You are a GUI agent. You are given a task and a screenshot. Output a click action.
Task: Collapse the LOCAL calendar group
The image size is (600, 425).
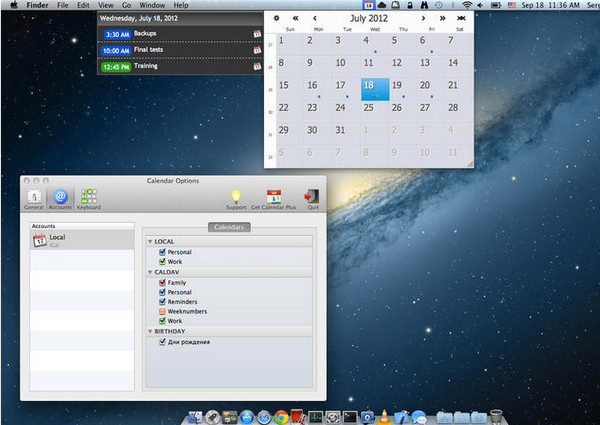tap(150, 241)
